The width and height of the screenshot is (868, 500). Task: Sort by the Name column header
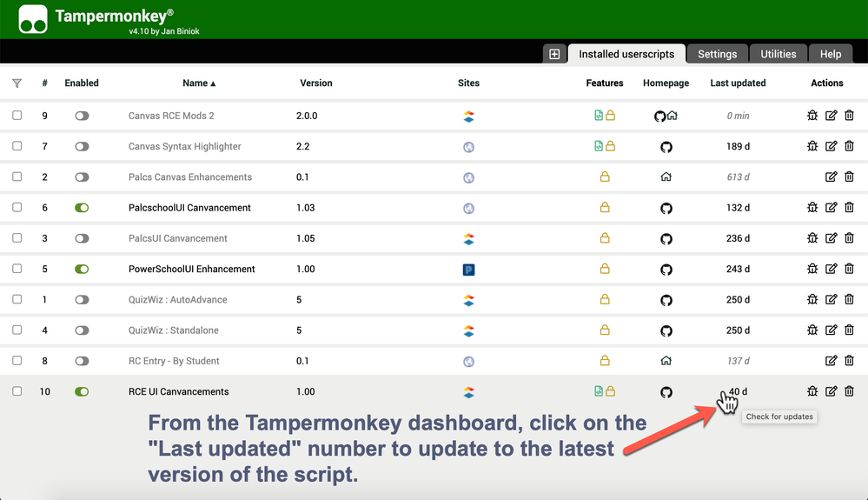(x=198, y=83)
